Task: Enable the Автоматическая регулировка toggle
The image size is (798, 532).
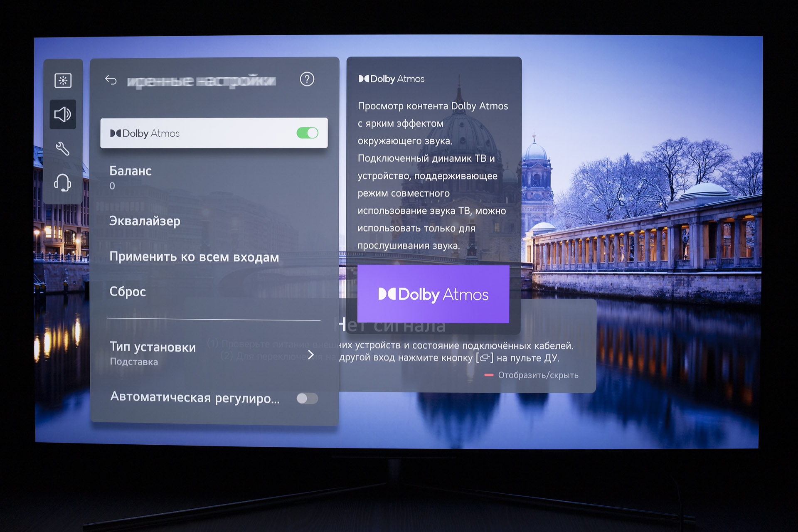Action: click(307, 399)
